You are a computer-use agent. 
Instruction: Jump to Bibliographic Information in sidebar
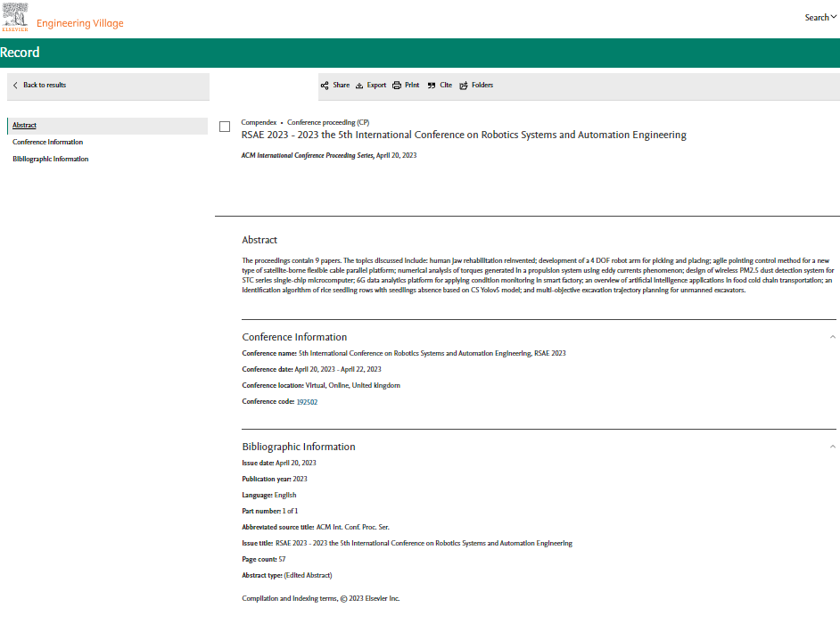tap(50, 159)
